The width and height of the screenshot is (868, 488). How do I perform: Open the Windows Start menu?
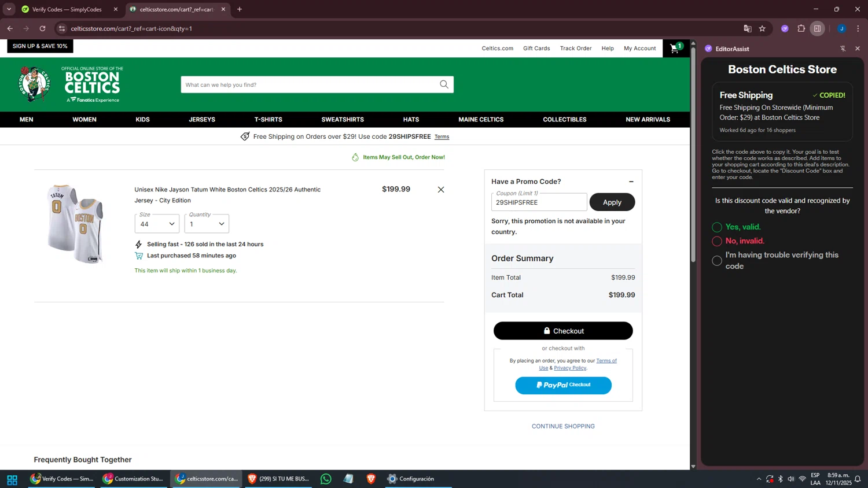[12, 479]
